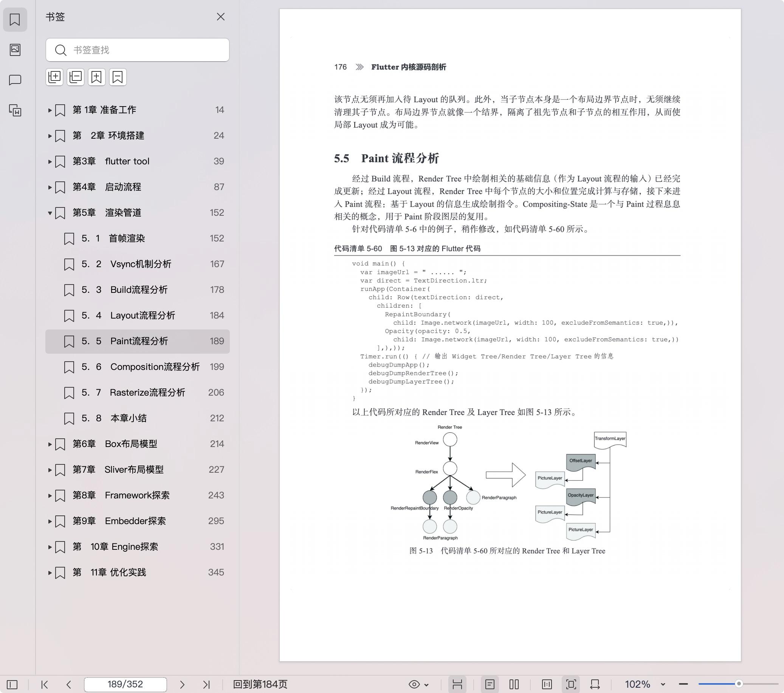
Task: Click the delete bookmark icon
Action: [x=118, y=77]
